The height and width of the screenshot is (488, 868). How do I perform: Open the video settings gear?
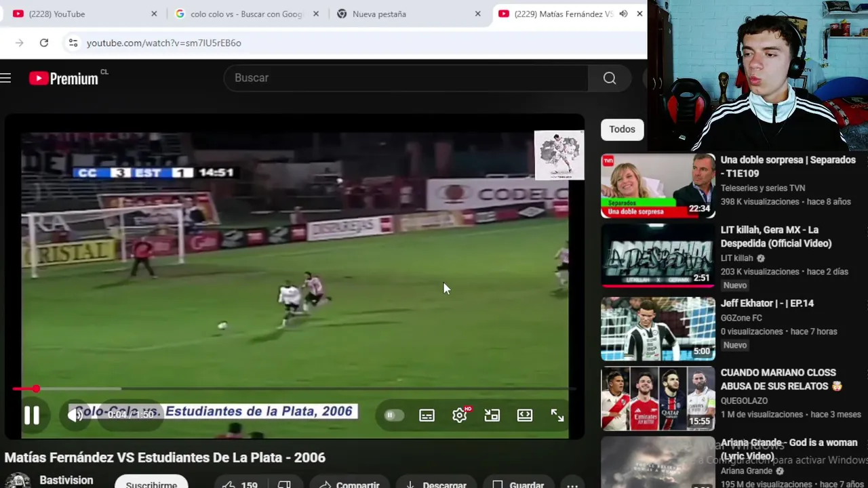pos(460,415)
